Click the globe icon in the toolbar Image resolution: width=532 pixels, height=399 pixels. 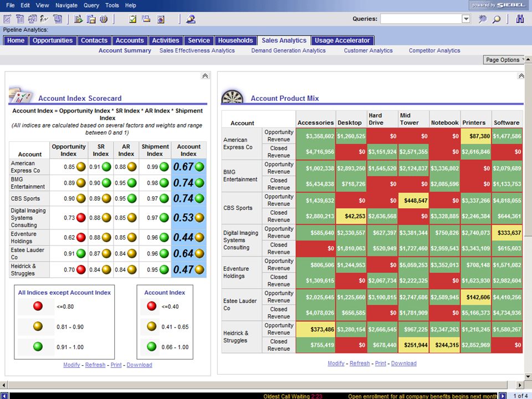tap(104, 19)
